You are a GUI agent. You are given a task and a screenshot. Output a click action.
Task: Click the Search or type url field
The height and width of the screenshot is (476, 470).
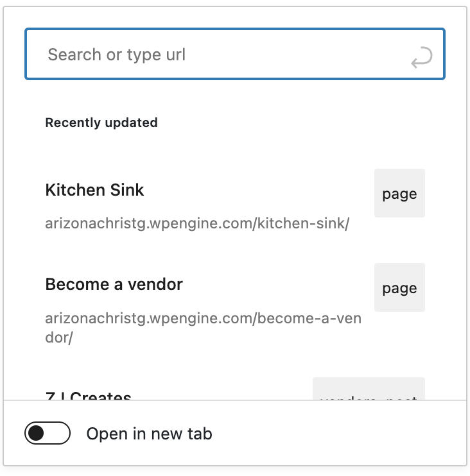(225, 55)
